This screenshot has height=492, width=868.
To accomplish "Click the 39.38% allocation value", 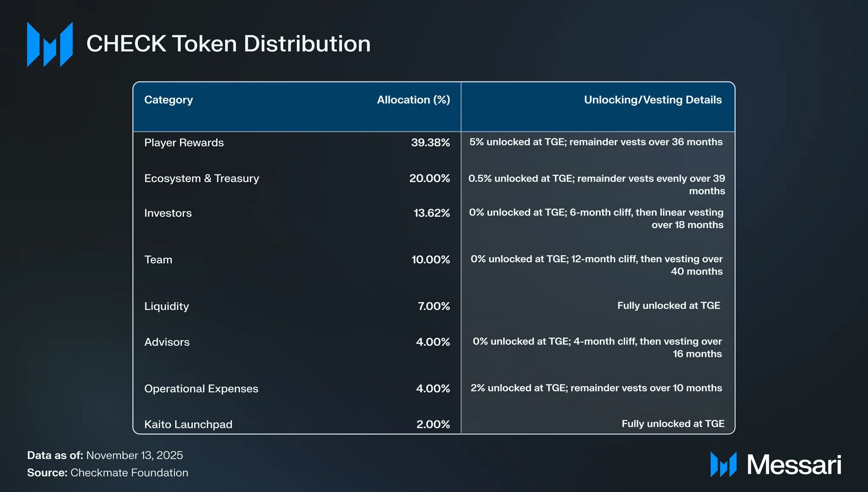I will point(430,143).
